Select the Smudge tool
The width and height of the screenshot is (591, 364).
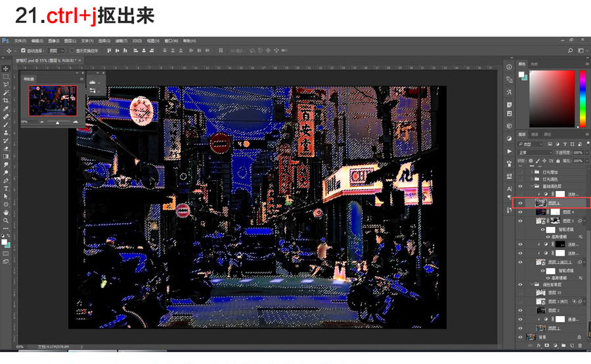coord(6,165)
